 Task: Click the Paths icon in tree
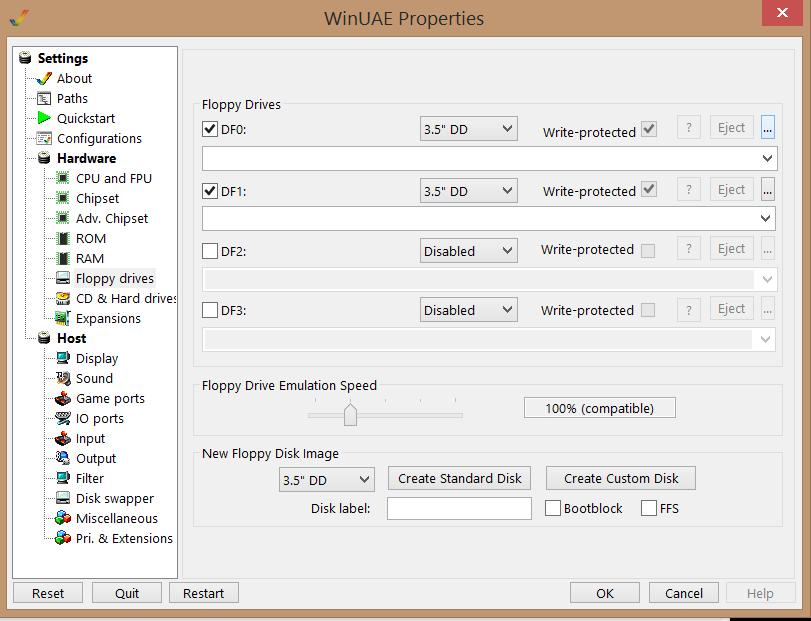click(44, 98)
